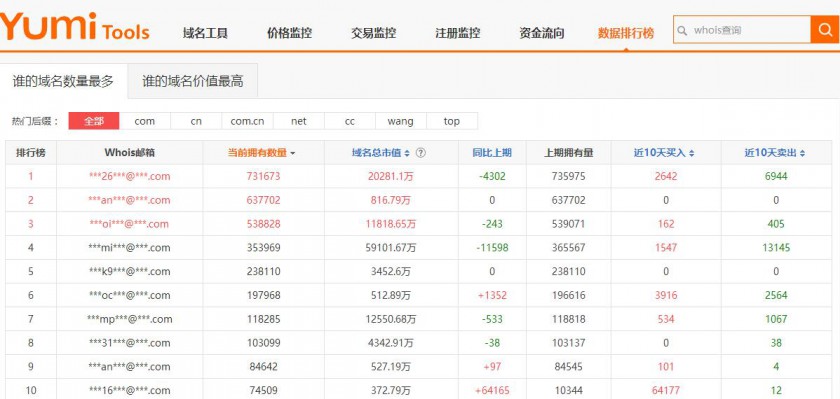This screenshot has height=399, width=840.
Task: Open Whois email ***26***@***.com
Action: [x=130, y=176]
